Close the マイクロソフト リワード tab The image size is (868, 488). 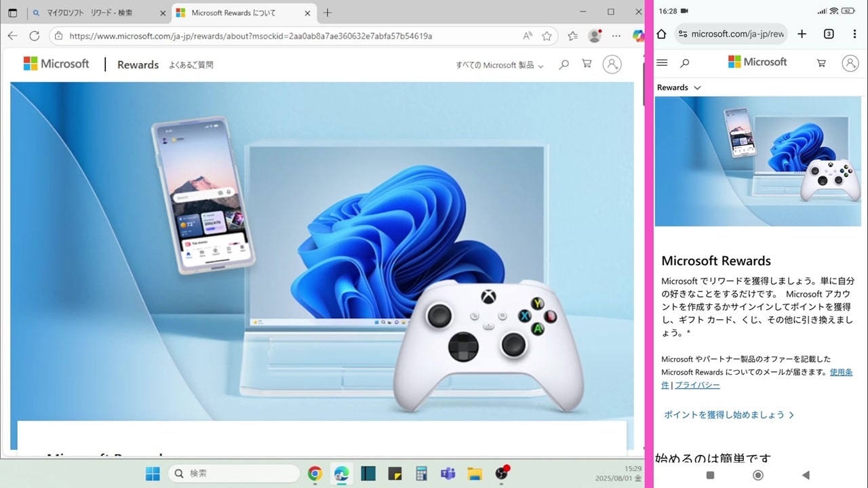point(163,13)
